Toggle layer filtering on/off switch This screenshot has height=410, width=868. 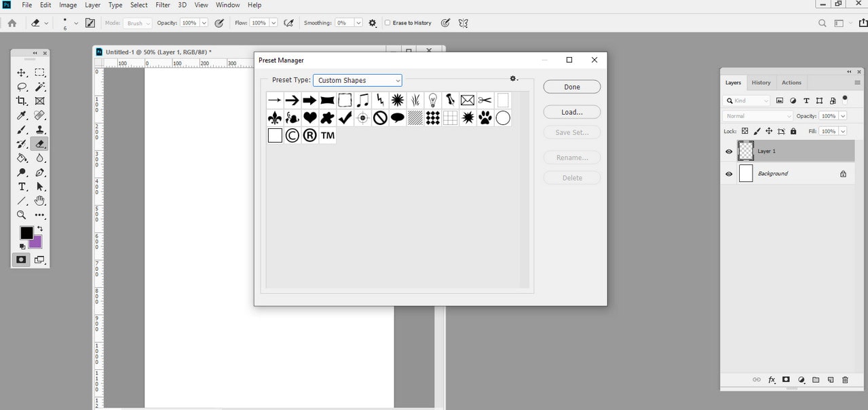pos(845,99)
